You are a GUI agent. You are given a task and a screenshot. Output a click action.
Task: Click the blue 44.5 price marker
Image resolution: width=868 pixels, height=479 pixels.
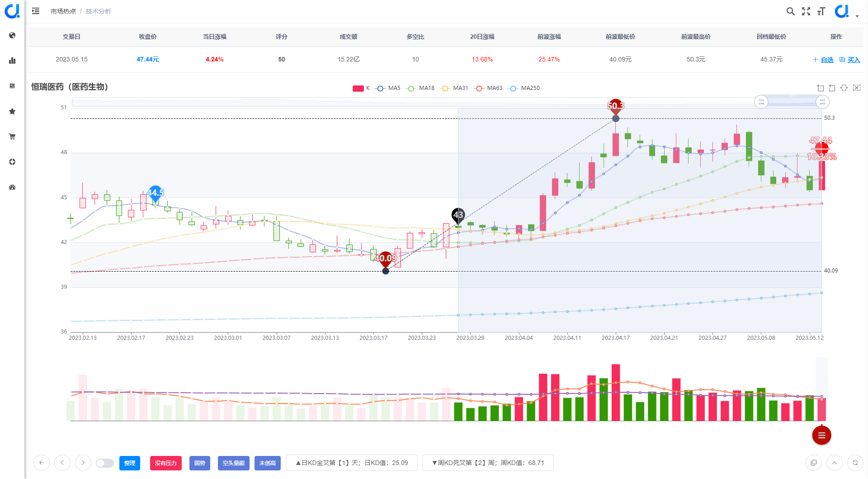(x=155, y=193)
